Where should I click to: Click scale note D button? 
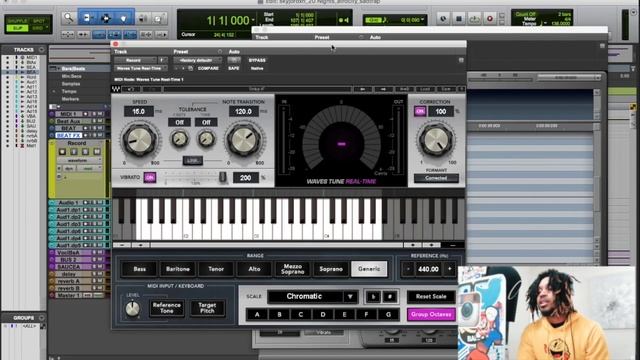323,314
